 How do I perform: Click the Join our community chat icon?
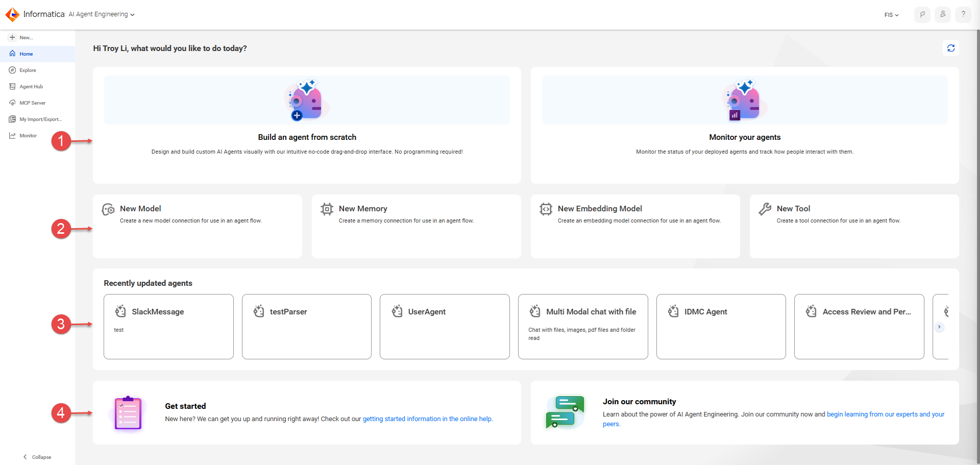coord(565,412)
